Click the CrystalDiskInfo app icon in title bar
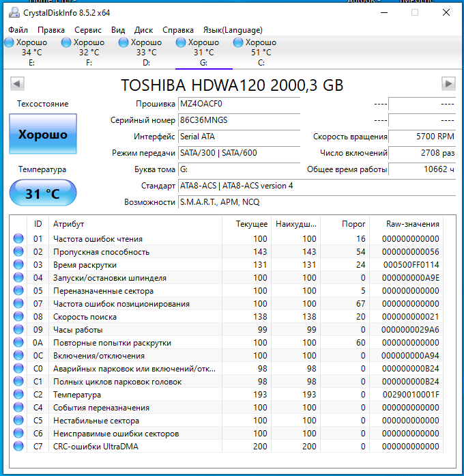 coord(14,12)
